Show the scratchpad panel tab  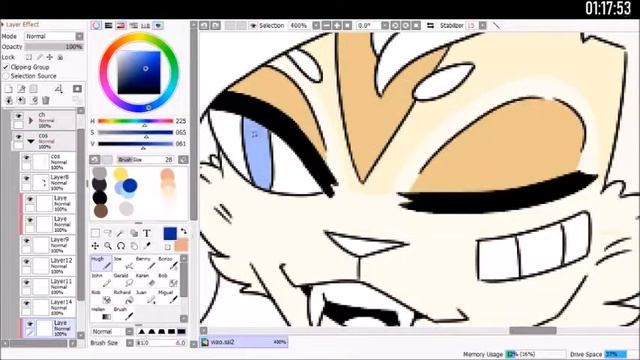[158, 25]
